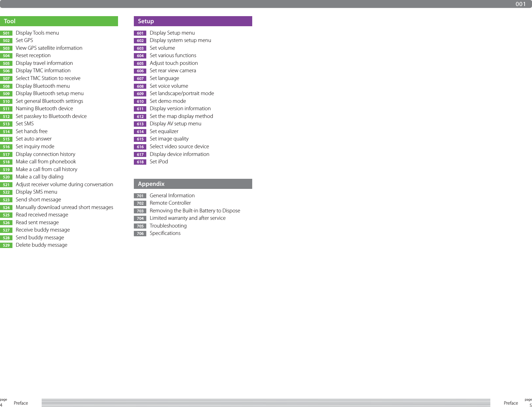
Task: Open the Tool section header
Action: 59,21
